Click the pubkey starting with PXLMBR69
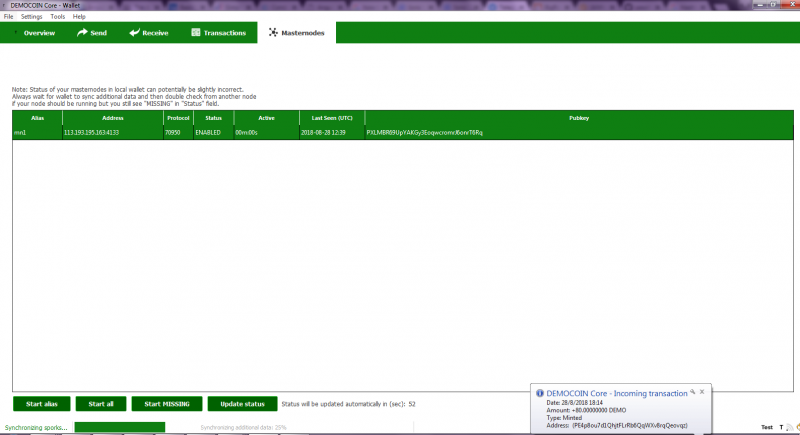The image size is (800, 435). coord(579,133)
